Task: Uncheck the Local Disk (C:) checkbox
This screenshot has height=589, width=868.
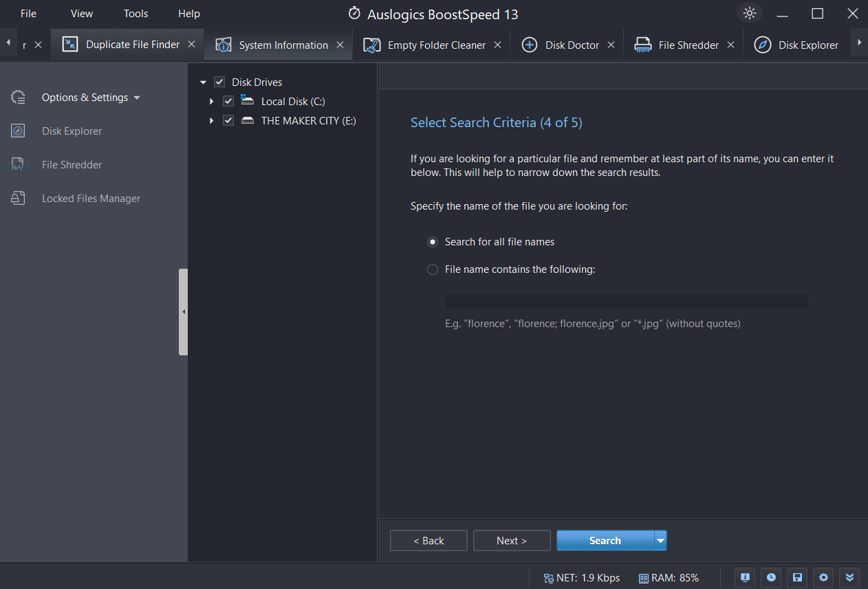Action: pos(229,102)
